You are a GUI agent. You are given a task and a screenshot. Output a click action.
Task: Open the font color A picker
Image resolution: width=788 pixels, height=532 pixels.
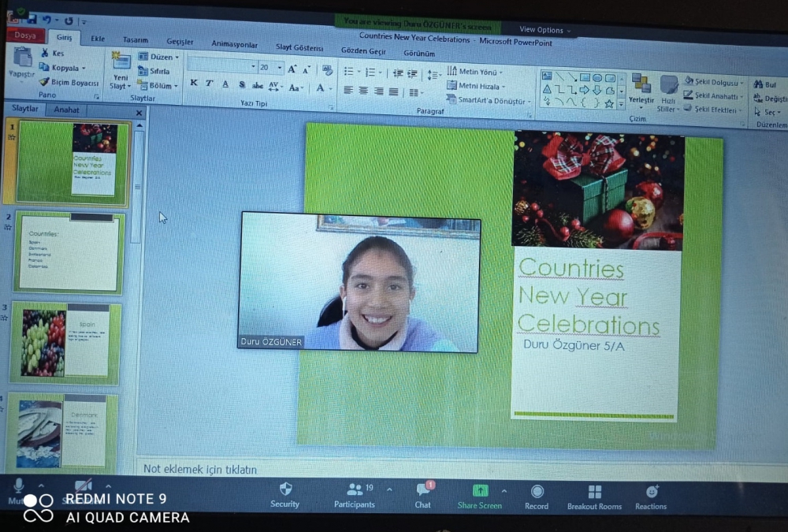pyautogui.click(x=320, y=88)
